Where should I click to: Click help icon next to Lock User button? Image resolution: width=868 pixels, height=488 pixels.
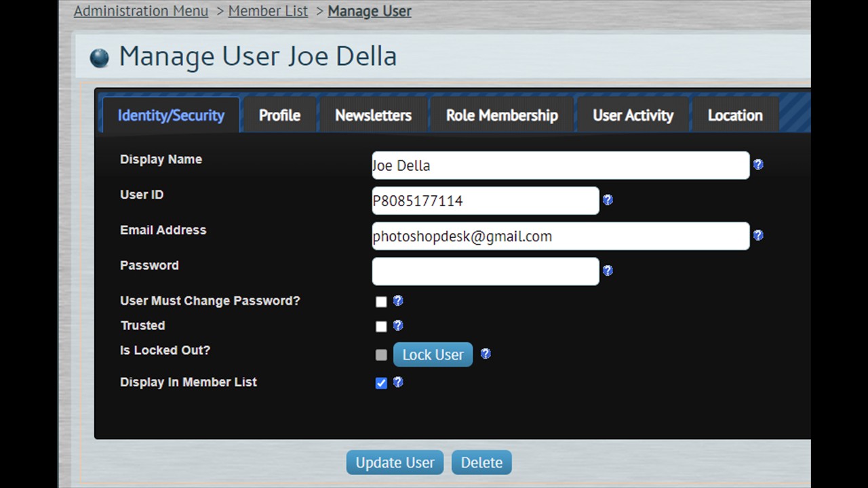coord(486,353)
